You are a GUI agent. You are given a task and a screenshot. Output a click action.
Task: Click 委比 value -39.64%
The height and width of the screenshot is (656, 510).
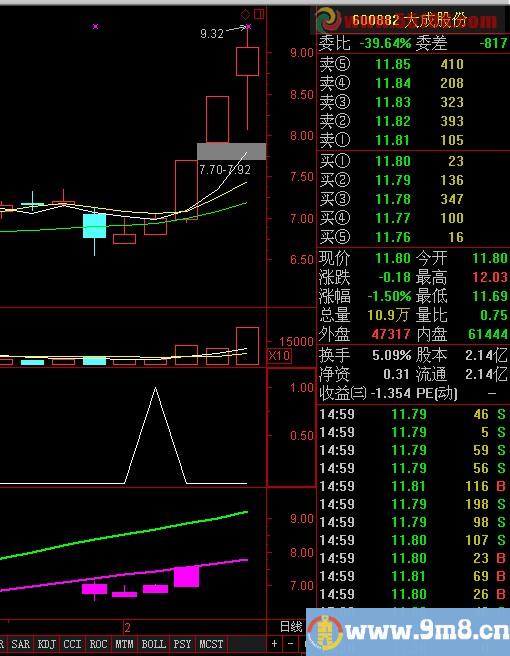(x=385, y=43)
